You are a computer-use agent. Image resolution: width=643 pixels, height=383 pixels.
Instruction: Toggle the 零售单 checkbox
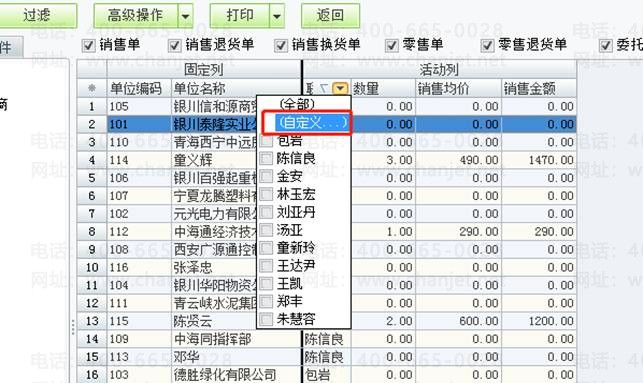(x=392, y=45)
